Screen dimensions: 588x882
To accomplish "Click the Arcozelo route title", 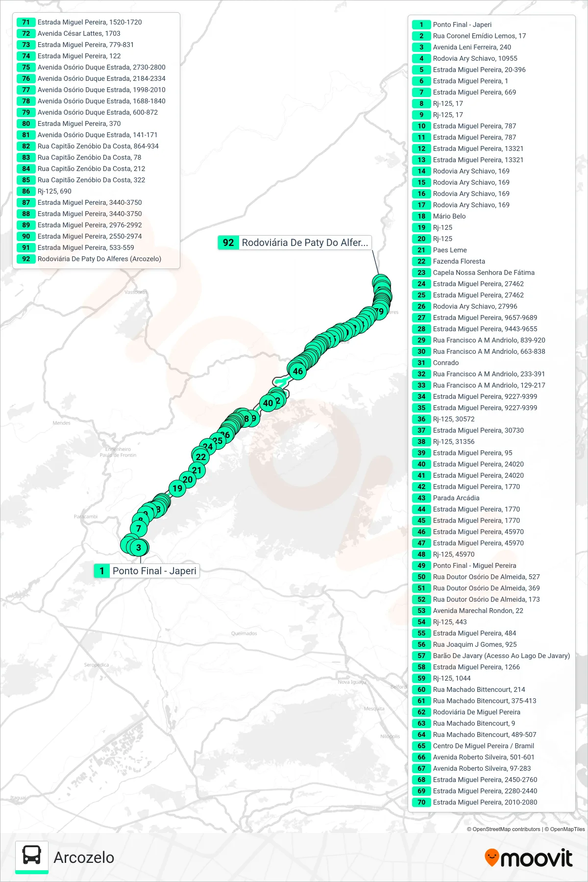I will [x=84, y=857].
